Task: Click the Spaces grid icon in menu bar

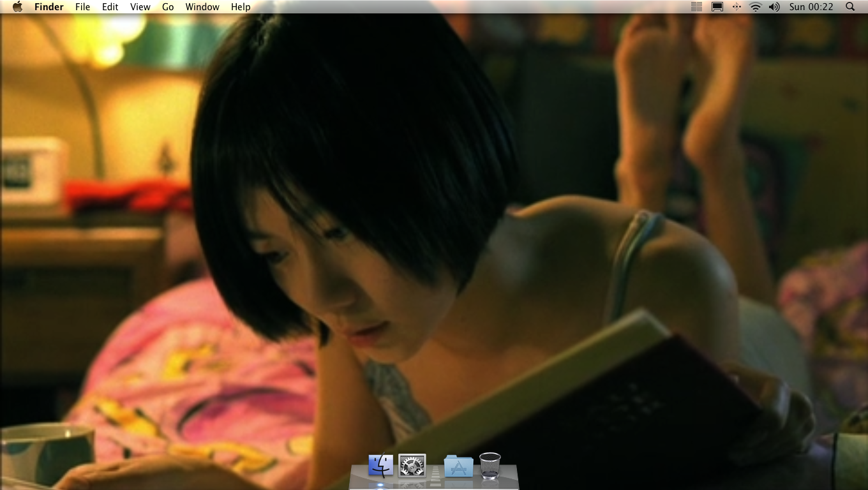Action: point(697,6)
